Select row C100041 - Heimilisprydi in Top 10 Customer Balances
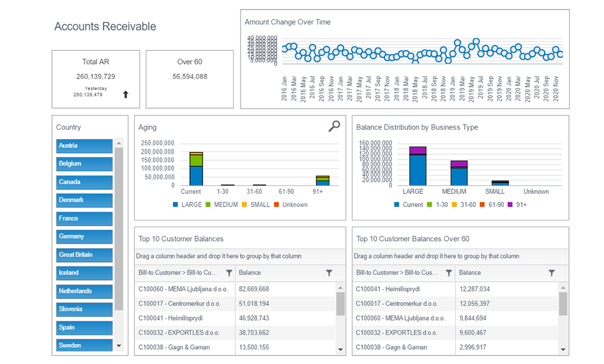 [x=235, y=318]
